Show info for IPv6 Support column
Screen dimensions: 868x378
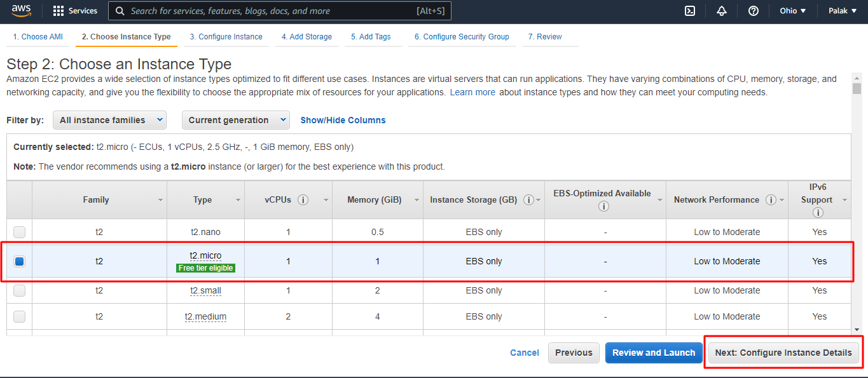click(817, 212)
